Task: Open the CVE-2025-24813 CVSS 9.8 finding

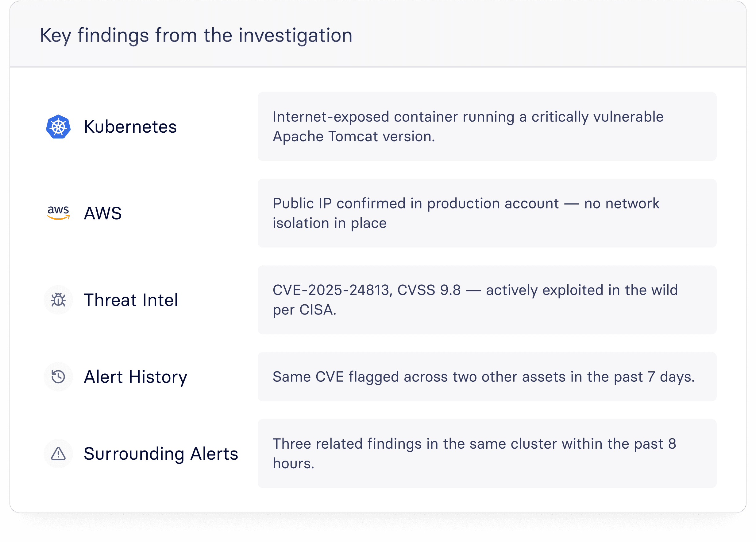Action: click(487, 300)
